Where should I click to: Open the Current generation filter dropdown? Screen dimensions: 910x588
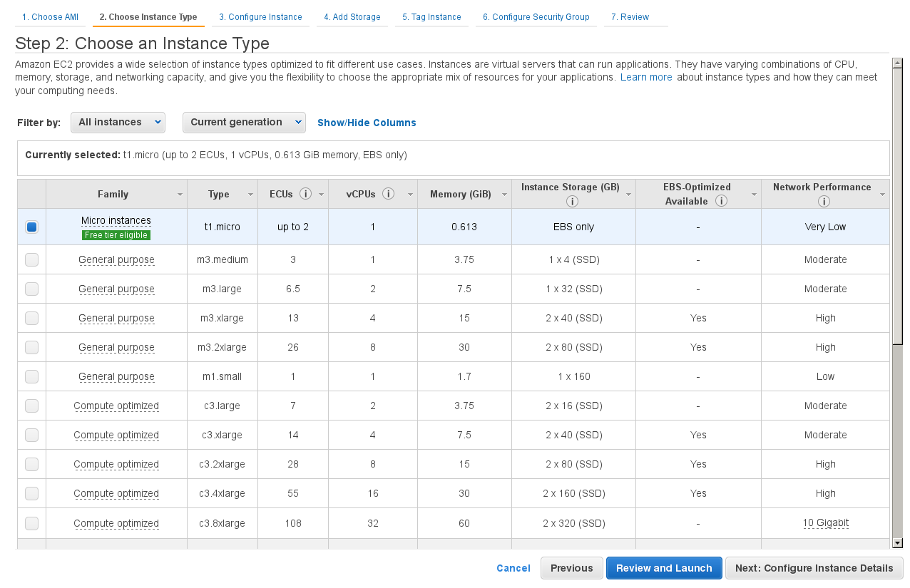244,123
